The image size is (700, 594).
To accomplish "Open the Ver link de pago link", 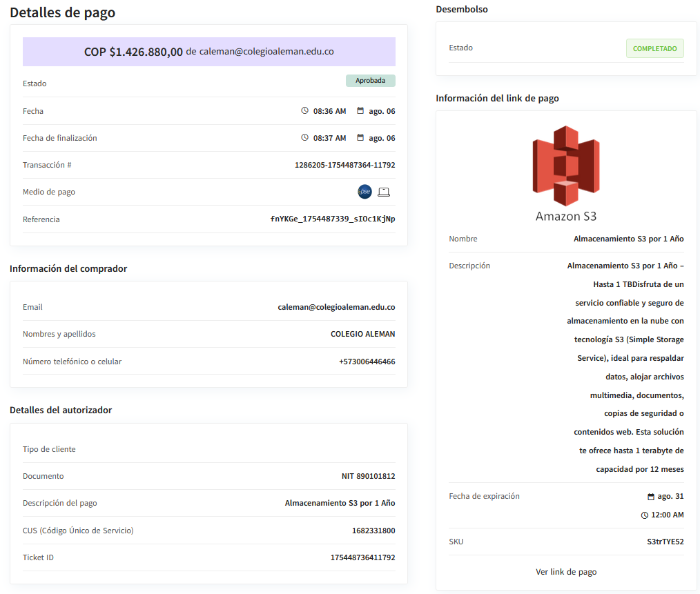I will (566, 572).
